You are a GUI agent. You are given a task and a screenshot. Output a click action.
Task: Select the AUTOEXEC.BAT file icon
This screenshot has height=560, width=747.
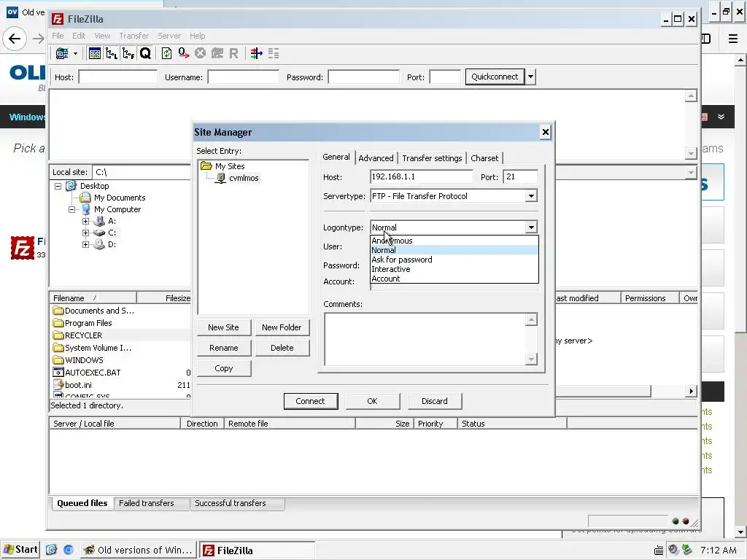(58, 373)
